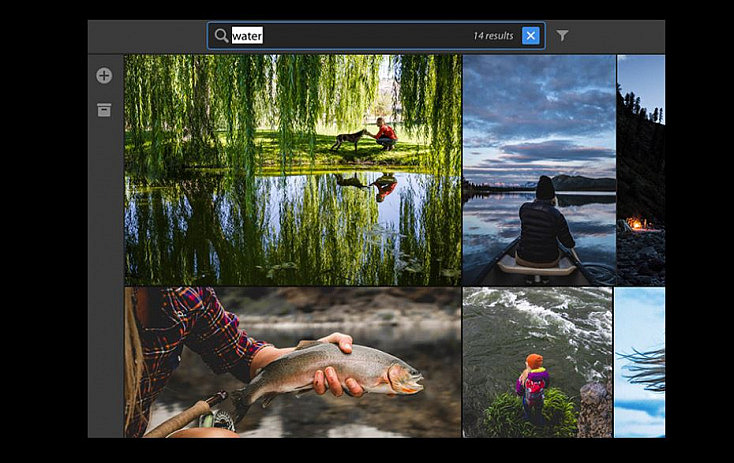Select the campfire hillside photo
This screenshot has height=463, width=734.
coord(641,170)
